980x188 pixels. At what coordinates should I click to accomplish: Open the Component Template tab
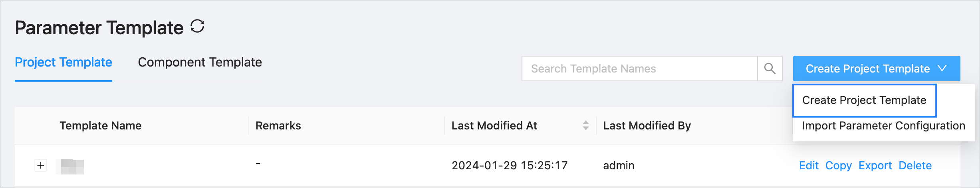click(200, 63)
